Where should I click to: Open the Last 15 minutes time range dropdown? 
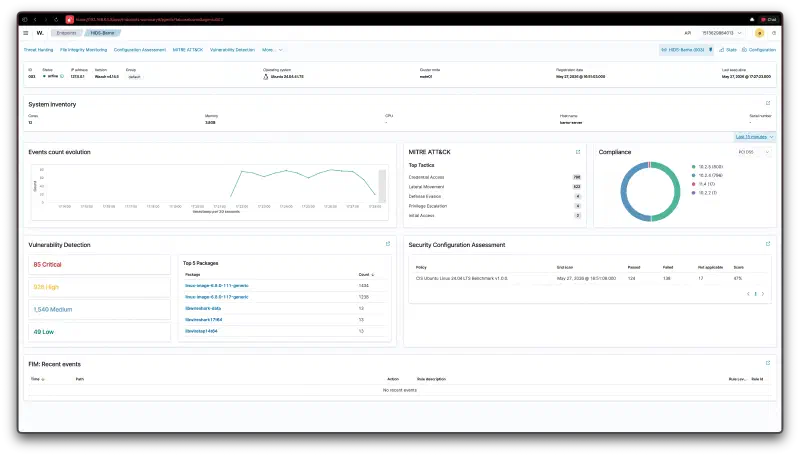[754, 137]
